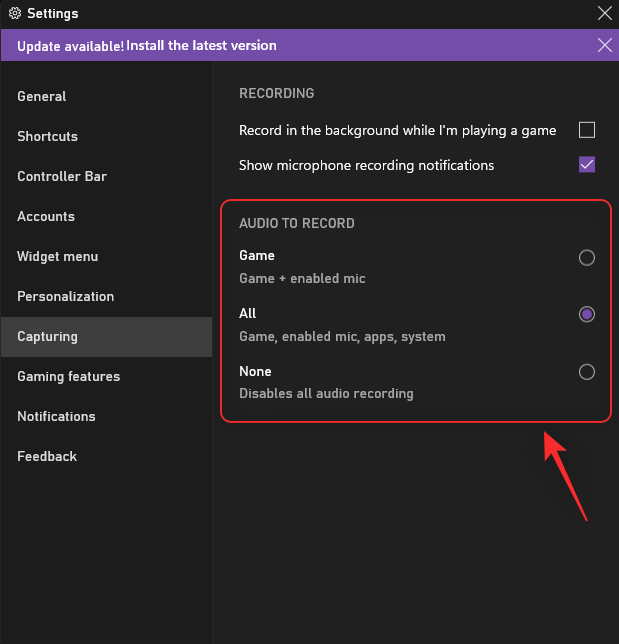Click Install the latest version link
This screenshot has width=619, height=644.
(x=201, y=45)
